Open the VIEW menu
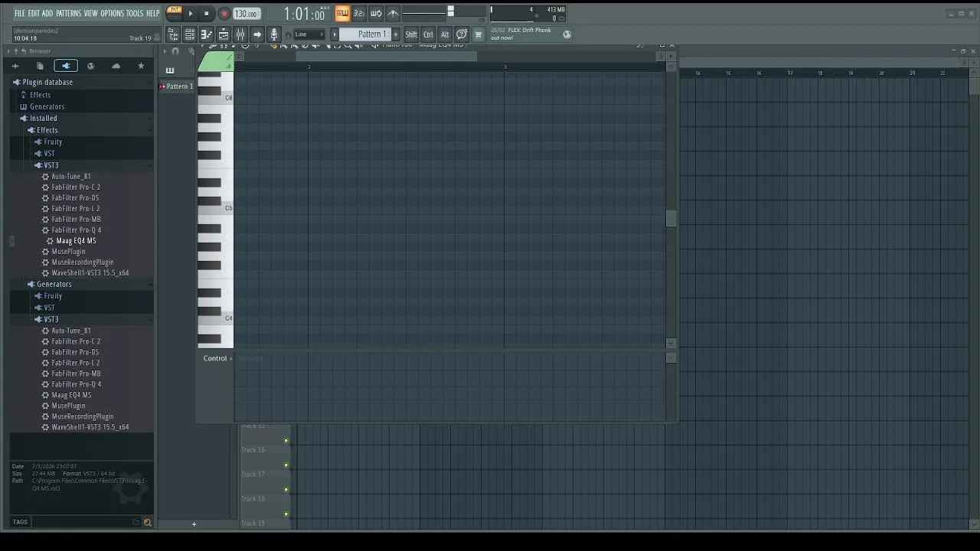Image resolution: width=980 pixels, height=551 pixels. pyautogui.click(x=90, y=14)
